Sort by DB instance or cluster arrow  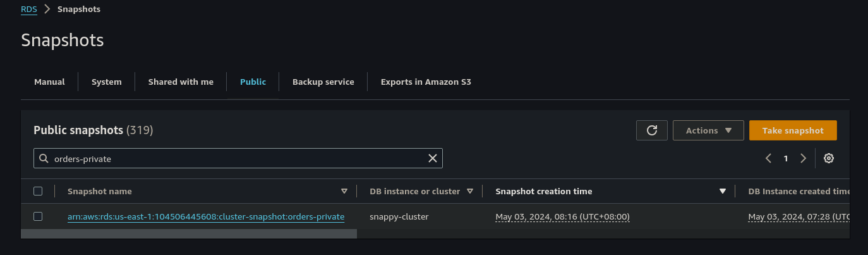pos(470,191)
